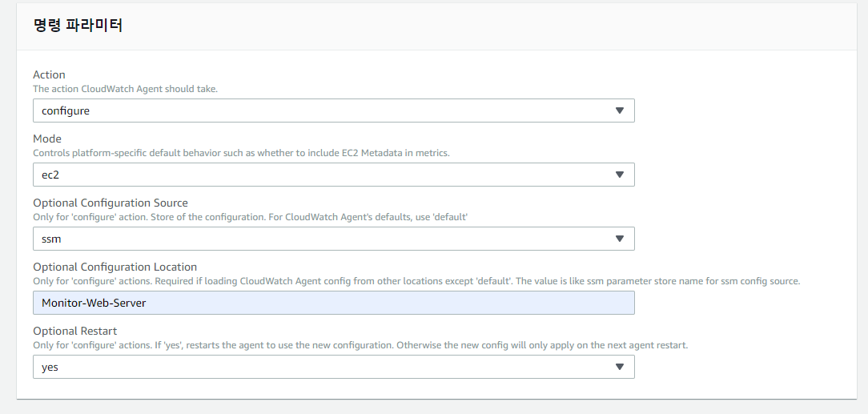Viewport: 868px width, 414px height.
Task: Click the Optional Restart description about restarting agent
Action: 360,345
